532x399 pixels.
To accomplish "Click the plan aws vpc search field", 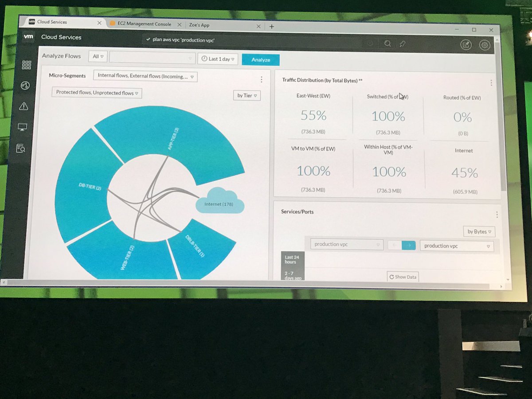I will [x=259, y=41].
